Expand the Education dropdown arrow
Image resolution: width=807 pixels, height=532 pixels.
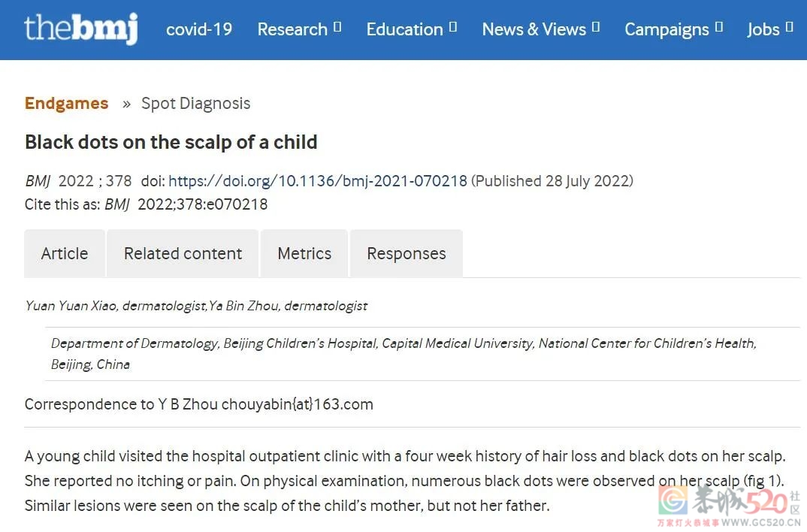453,27
